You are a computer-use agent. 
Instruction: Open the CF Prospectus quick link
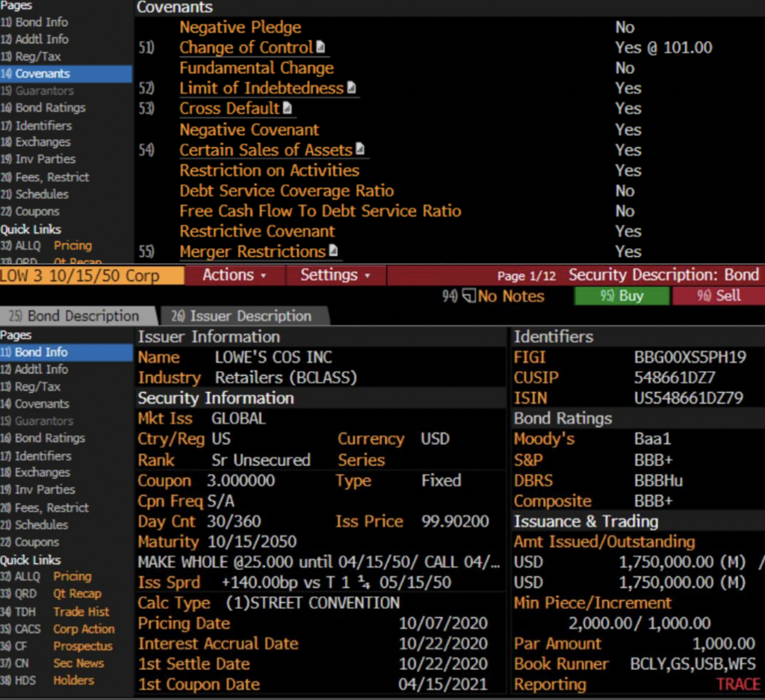click(x=57, y=646)
